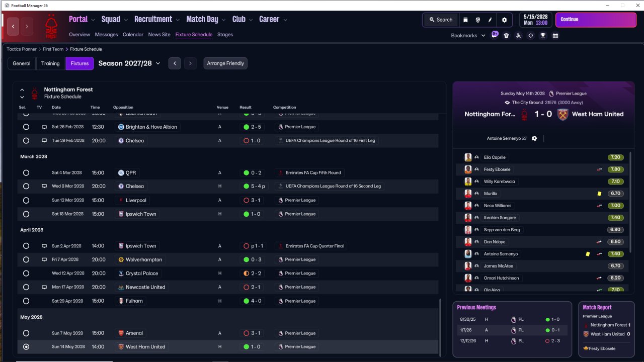Click the star icon beside Festy Ebosele in Match Report
This screenshot has width=644, height=362.
tap(586, 348)
